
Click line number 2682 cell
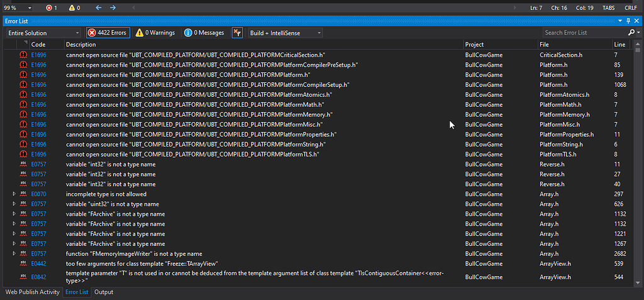[x=619, y=253]
